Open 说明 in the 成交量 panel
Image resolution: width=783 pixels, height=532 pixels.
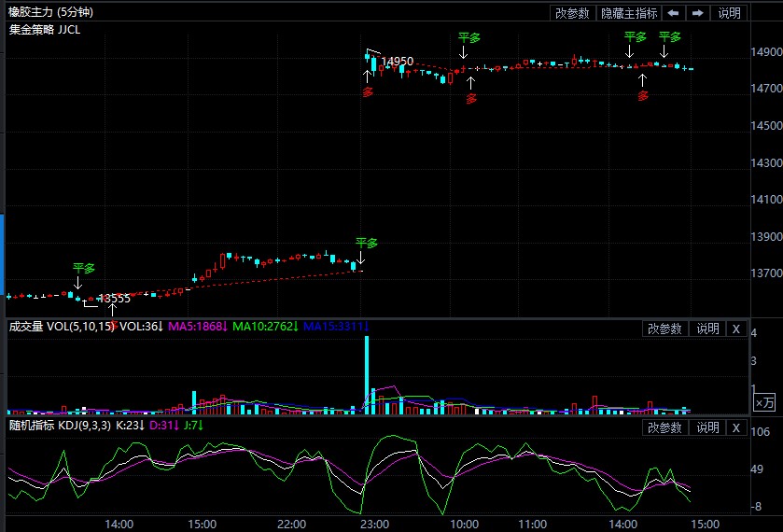[707, 329]
